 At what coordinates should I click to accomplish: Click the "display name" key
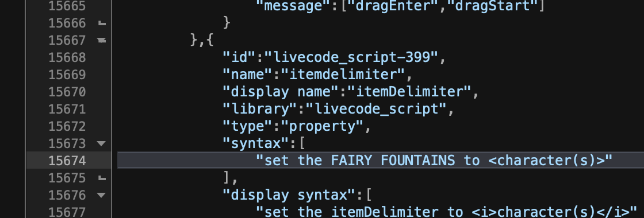click(281, 92)
